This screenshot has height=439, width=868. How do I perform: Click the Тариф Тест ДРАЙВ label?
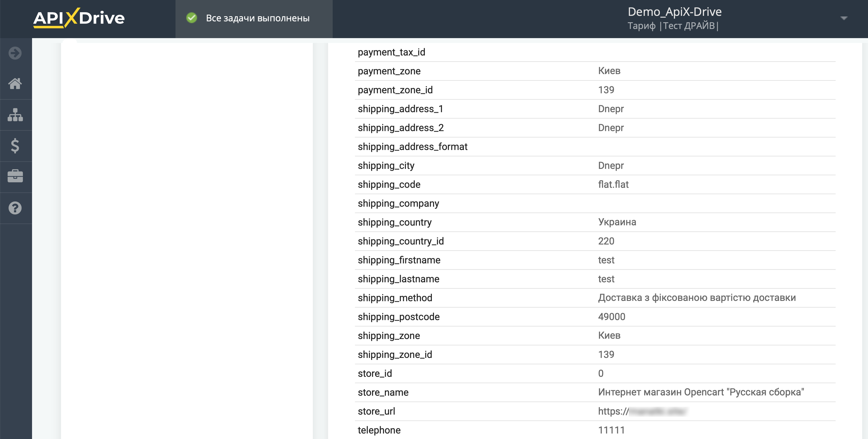673,26
